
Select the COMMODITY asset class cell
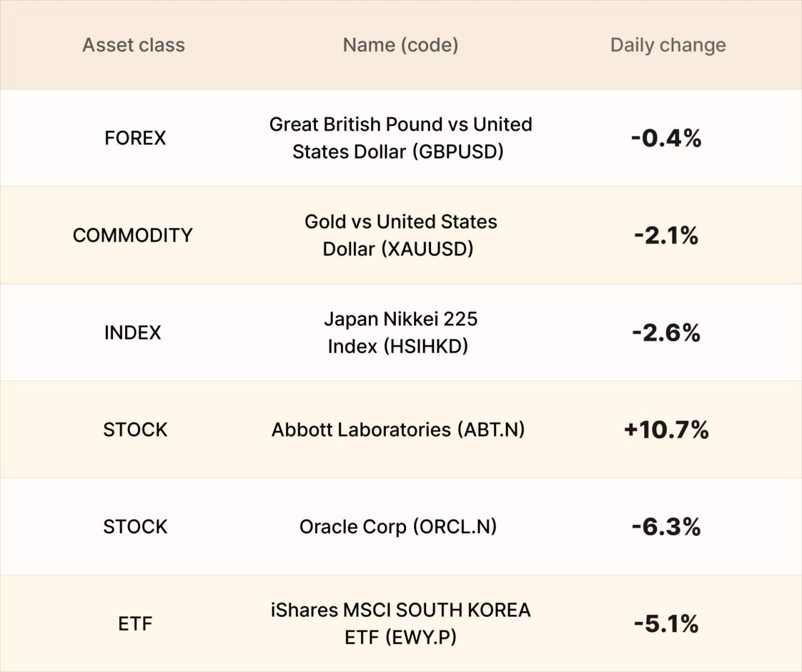click(133, 235)
